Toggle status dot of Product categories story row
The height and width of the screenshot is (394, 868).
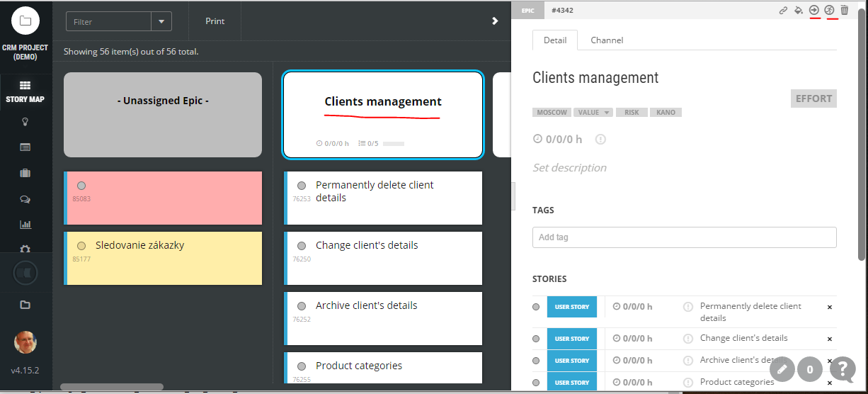(536, 383)
